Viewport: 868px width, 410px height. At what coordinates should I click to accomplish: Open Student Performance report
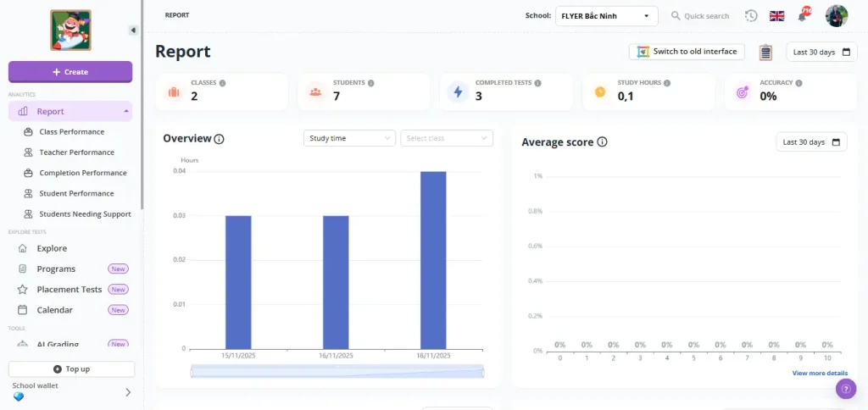[76, 193]
